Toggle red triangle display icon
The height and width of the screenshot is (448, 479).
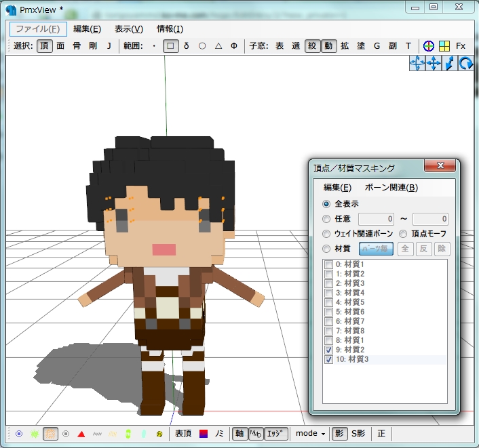pyautogui.click(x=81, y=434)
